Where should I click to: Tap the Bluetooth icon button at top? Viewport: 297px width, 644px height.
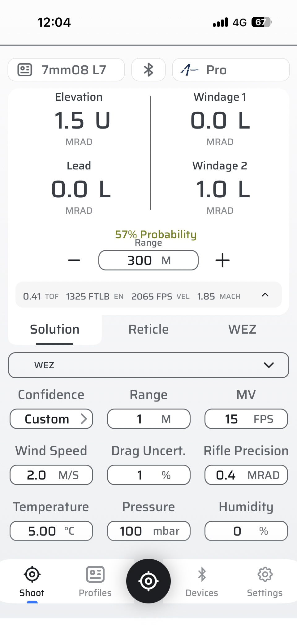pyautogui.click(x=148, y=70)
